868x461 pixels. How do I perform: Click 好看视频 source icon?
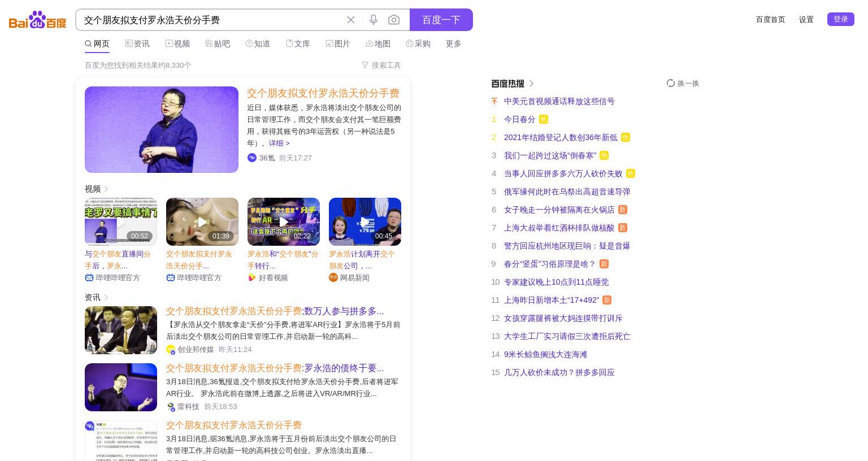[x=252, y=277]
